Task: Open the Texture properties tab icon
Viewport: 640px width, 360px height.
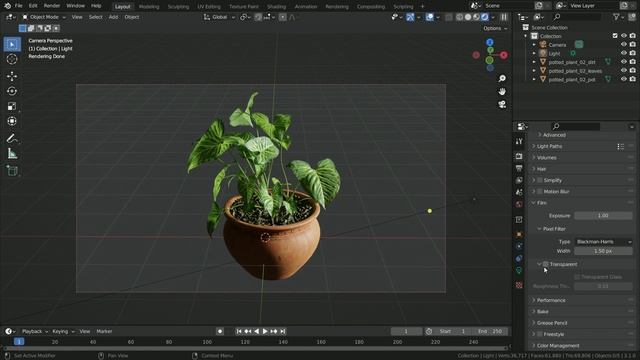Action: point(519,285)
